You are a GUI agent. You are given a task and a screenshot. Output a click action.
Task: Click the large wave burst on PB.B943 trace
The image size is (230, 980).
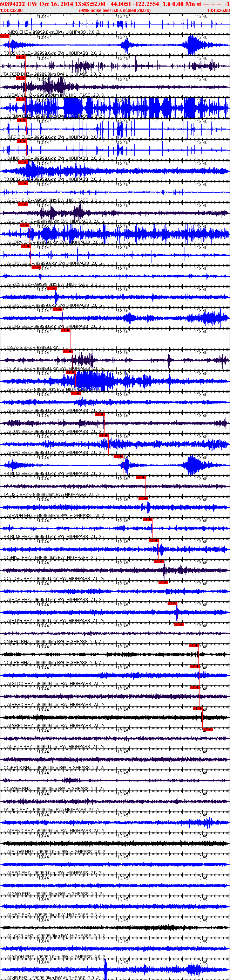tap(194, 46)
